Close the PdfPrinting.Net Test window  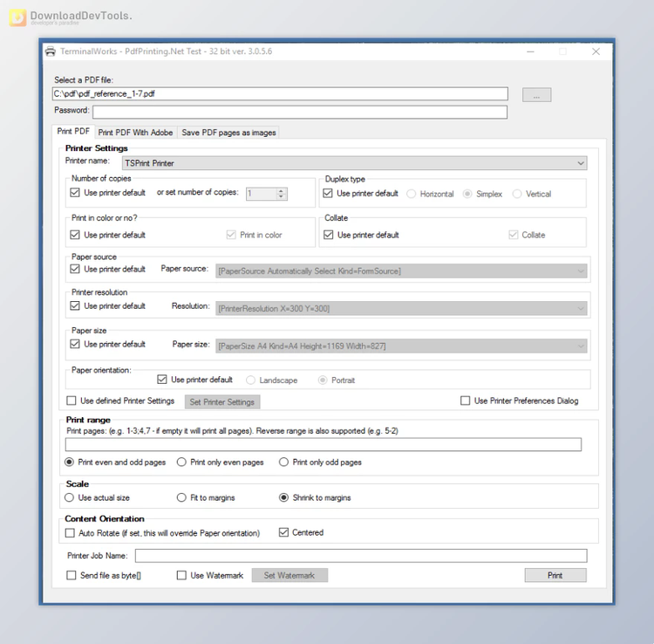click(596, 51)
